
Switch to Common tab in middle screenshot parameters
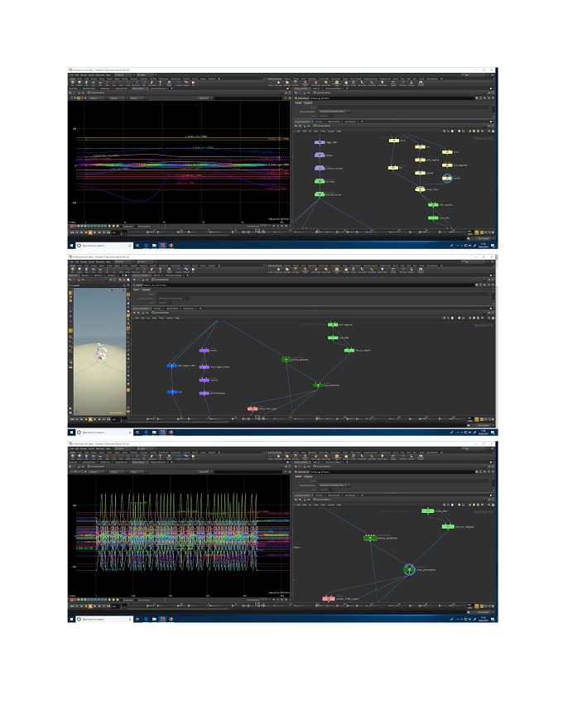(x=147, y=290)
